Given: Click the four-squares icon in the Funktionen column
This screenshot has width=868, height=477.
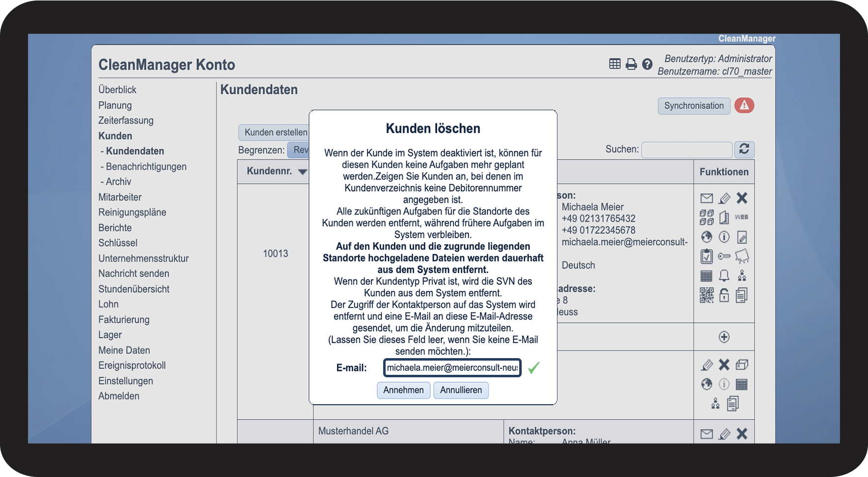Looking at the screenshot, I should point(706,217).
